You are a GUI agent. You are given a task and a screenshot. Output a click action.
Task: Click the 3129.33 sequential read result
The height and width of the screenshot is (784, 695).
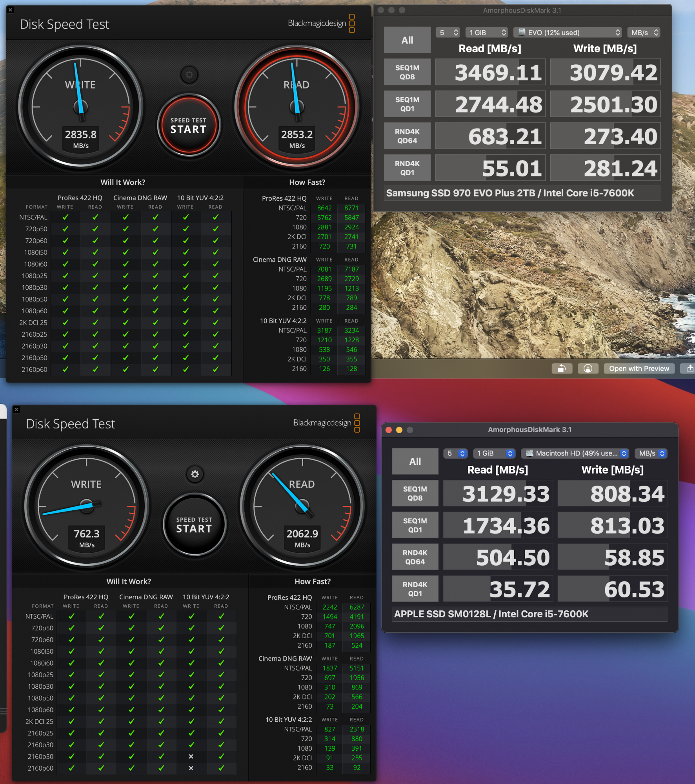point(498,493)
